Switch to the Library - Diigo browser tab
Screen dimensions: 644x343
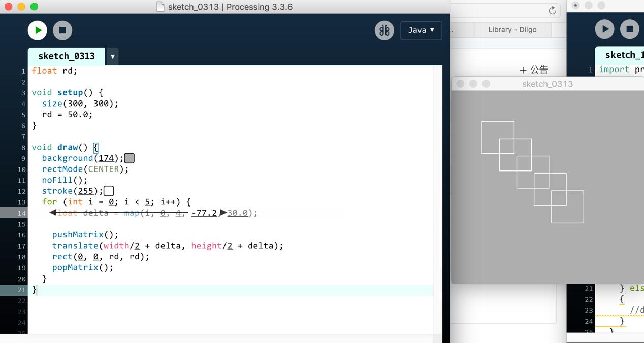click(x=512, y=29)
